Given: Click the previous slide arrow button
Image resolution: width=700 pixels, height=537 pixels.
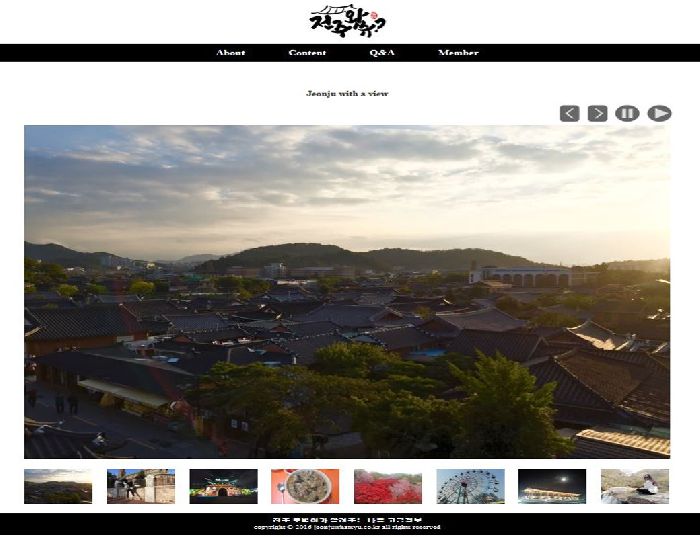Looking at the screenshot, I should pos(569,113).
